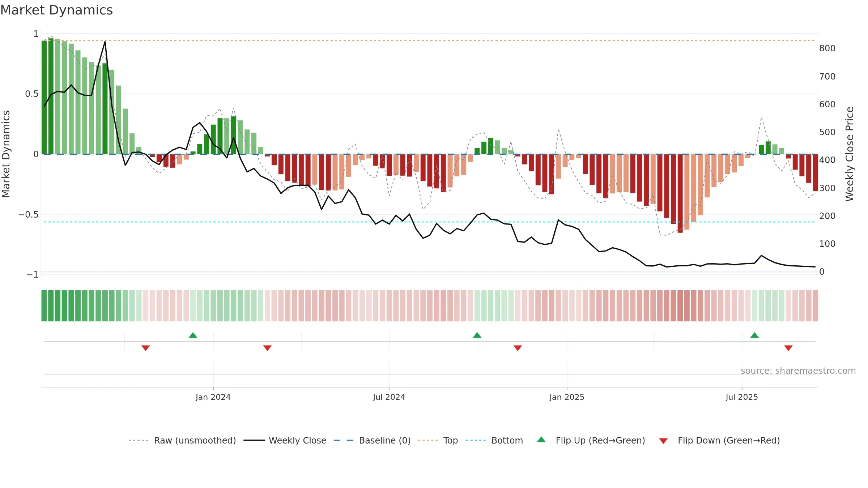Image resolution: width=868 pixels, height=488 pixels.
Task: Click the green Flip Up triangle icon in the legend
Action: [541, 440]
